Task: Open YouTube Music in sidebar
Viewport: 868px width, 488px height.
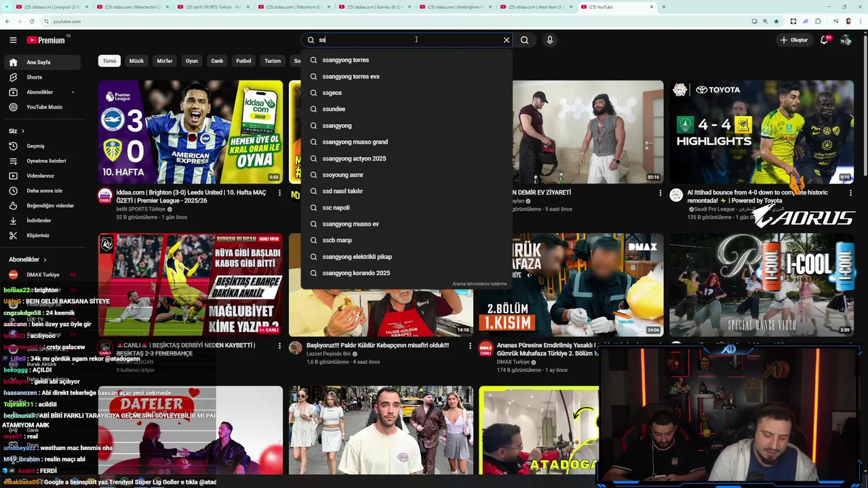Action: (42, 107)
